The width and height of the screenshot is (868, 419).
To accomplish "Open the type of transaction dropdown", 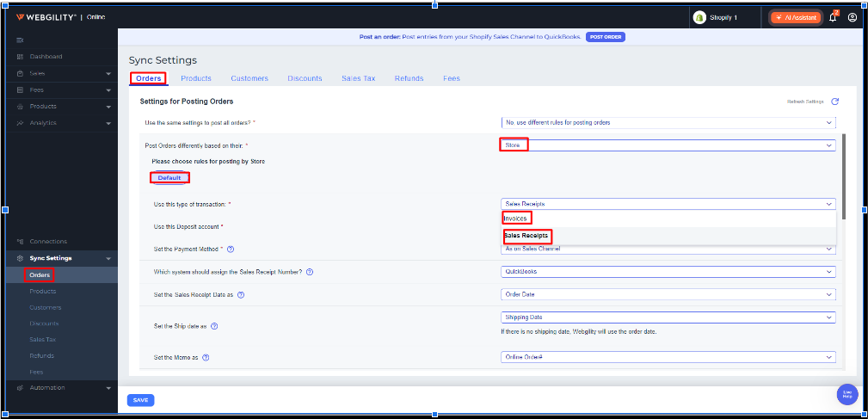I will coord(668,204).
